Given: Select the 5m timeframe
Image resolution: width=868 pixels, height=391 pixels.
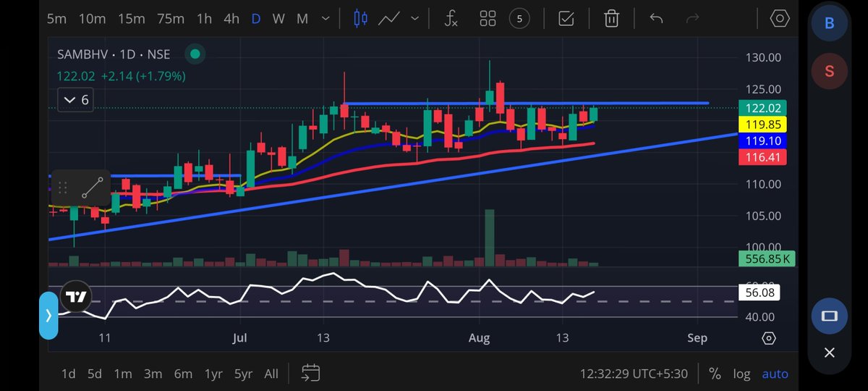Looking at the screenshot, I should (56, 19).
